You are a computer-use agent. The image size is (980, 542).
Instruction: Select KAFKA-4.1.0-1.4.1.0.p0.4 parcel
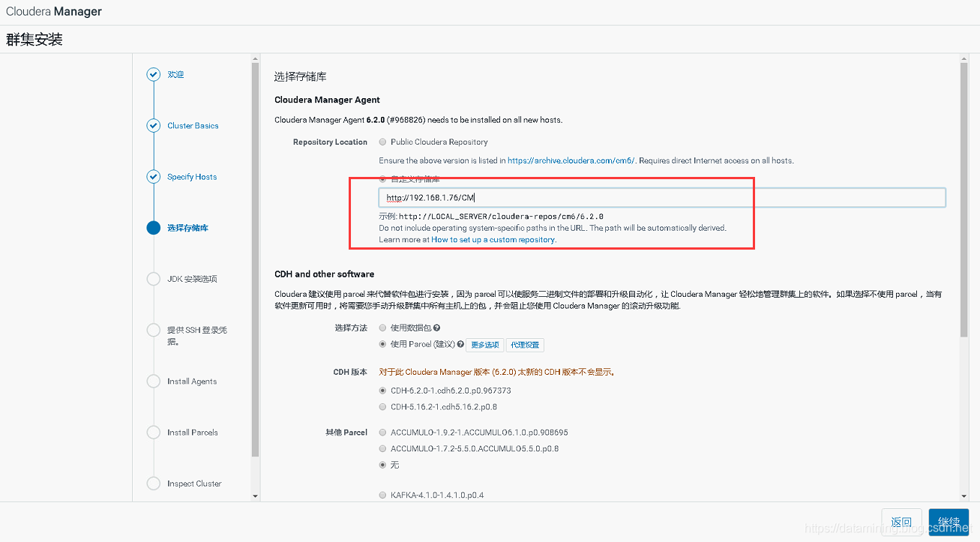(x=383, y=495)
